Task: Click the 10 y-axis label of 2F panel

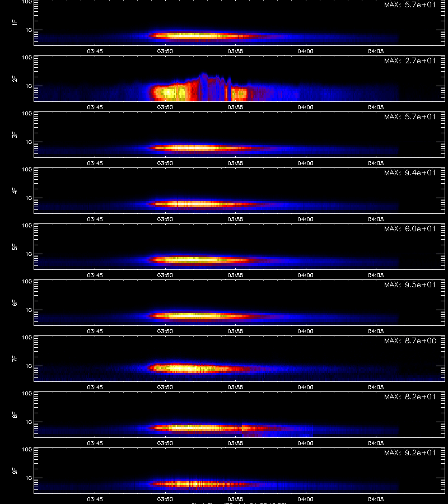Action: tap(29, 86)
